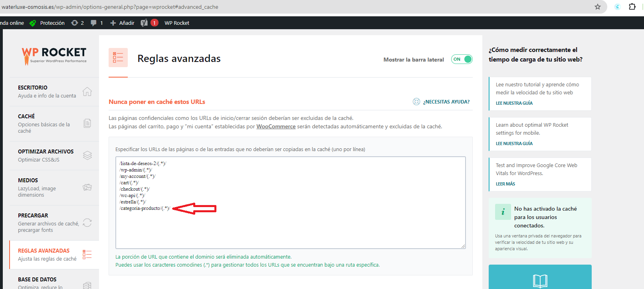Screen dimensions: 644x289
Task: Click the /wp-admin/(.*)/ line
Action: (x=135, y=170)
